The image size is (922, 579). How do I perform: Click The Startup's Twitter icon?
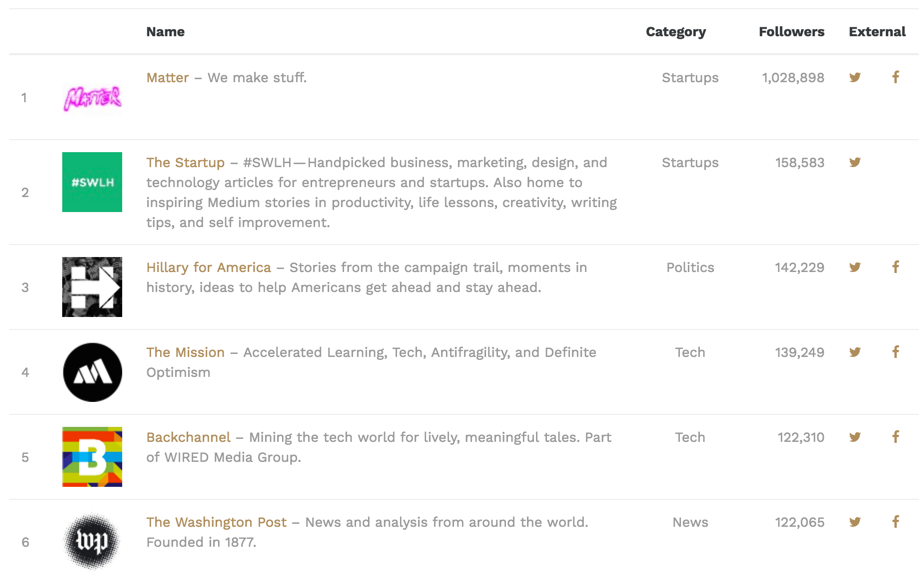[x=855, y=163]
